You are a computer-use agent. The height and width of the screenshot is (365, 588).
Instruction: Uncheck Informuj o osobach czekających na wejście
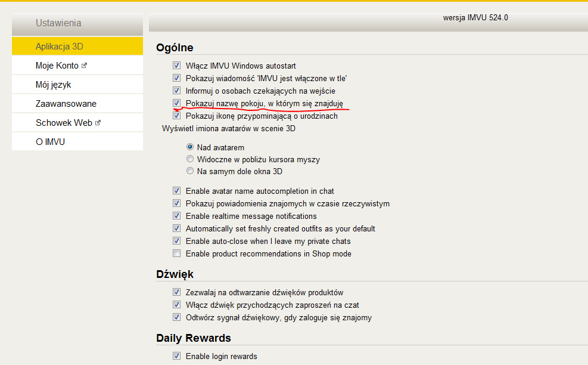tap(176, 91)
